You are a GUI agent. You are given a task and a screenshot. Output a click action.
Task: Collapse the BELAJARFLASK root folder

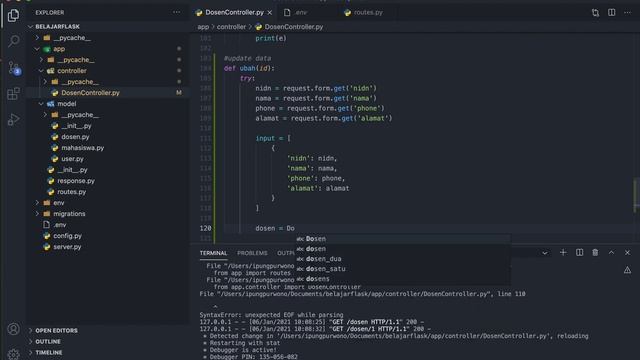click(57, 27)
